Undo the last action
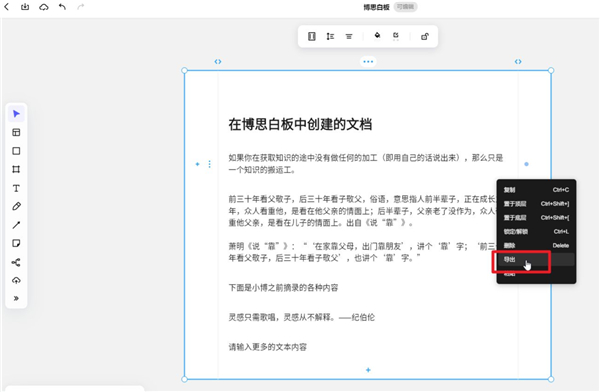600x392 pixels. [x=62, y=7]
